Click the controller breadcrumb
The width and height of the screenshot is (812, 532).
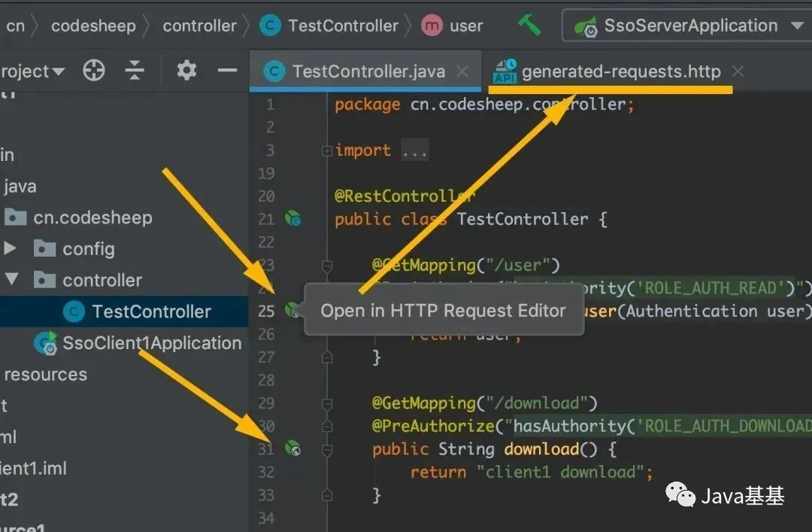tap(199, 26)
